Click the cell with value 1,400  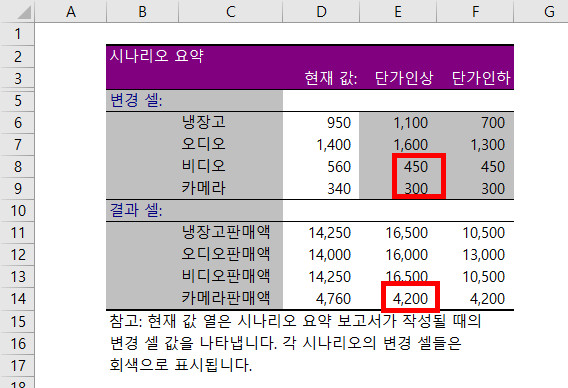[321, 145]
